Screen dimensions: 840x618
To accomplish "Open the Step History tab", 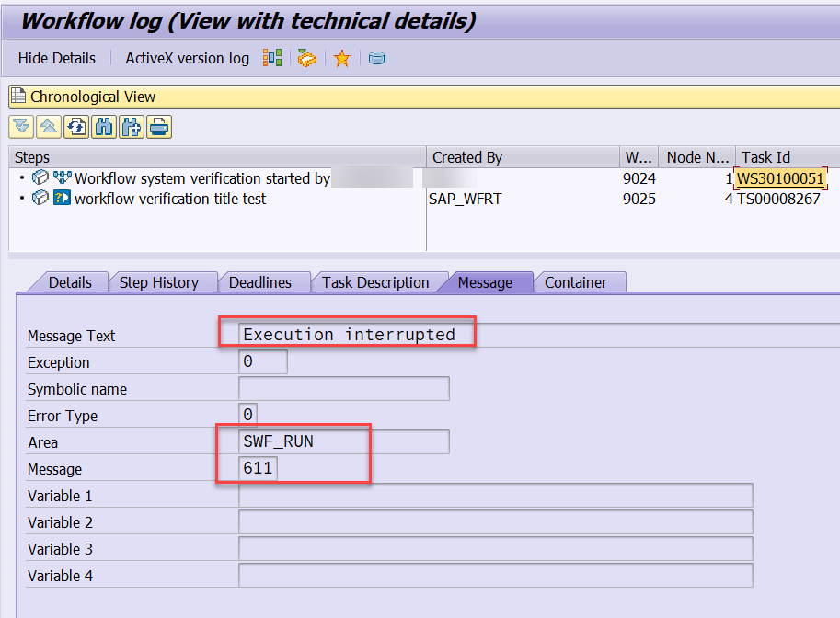I will click(x=159, y=282).
